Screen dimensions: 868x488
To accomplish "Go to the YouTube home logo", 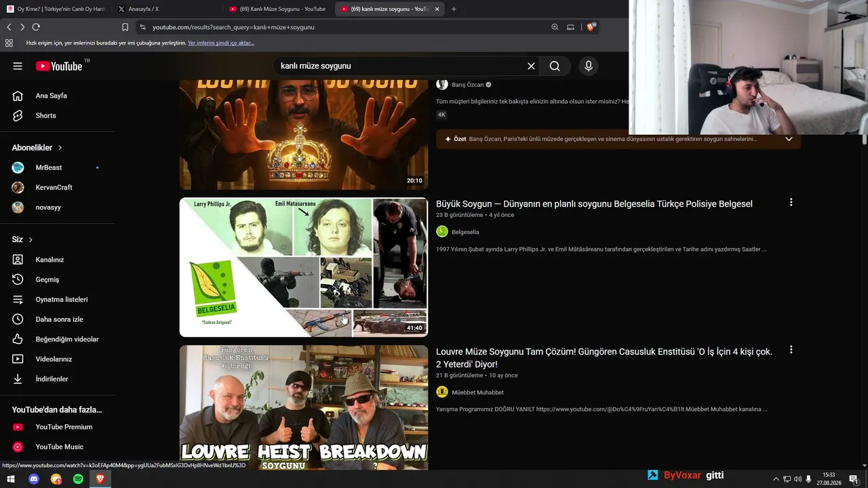I will [x=59, y=66].
